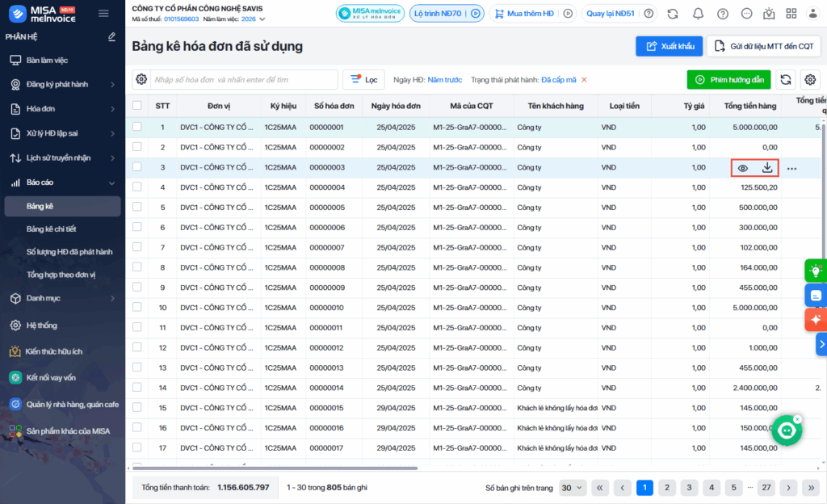
Task: Open the apps grid icon in header
Action: coord(791,14)
